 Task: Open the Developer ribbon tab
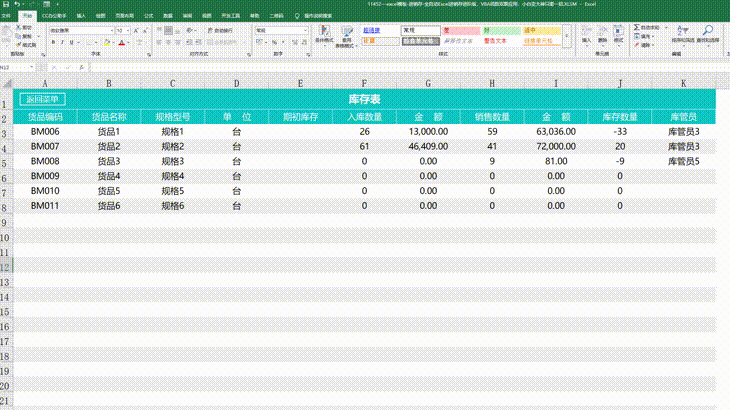point(230,16)
